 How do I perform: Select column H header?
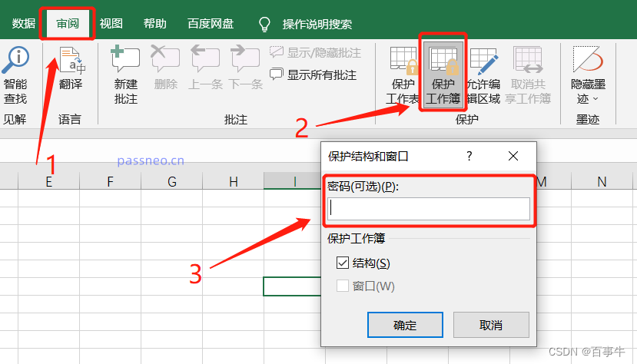click(x=233, y=181)
